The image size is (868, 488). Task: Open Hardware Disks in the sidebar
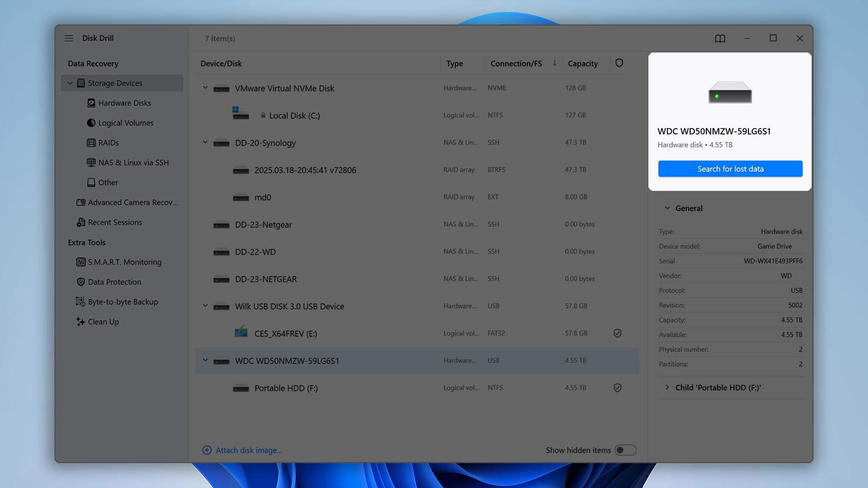(x=125, y=103)
